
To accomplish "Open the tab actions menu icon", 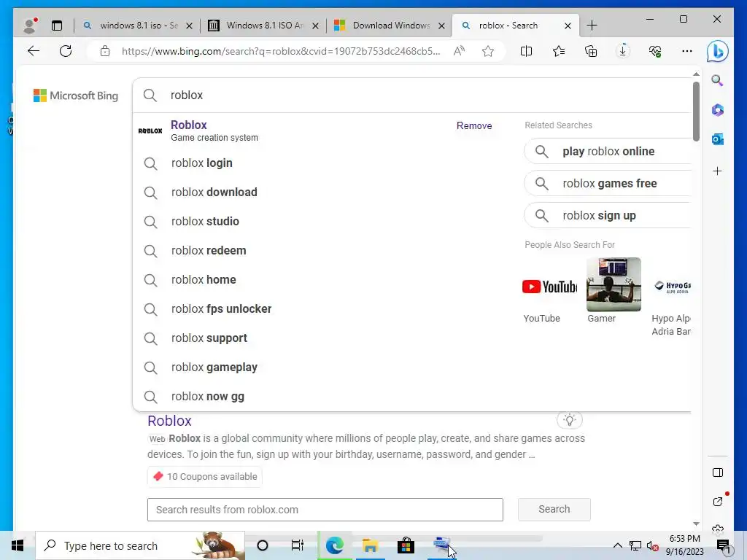I will click(57, 26).
